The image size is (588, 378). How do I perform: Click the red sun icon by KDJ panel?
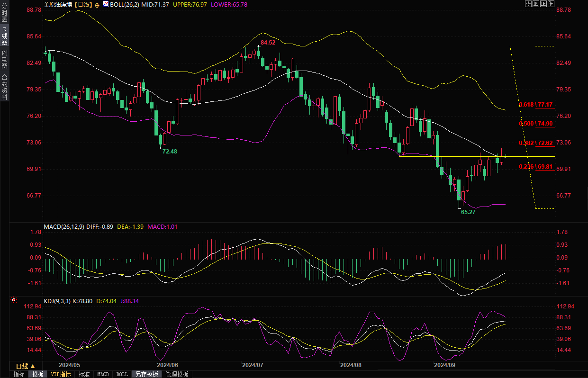pos(13,300)
